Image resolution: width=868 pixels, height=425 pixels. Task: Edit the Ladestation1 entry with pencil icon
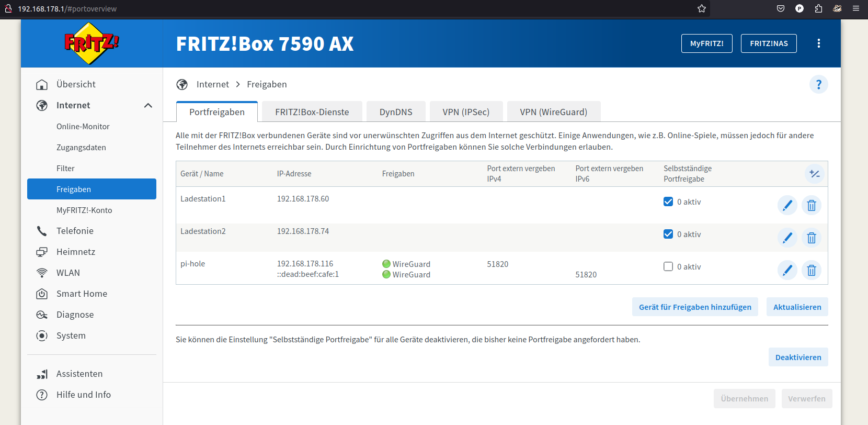(787, 205)
